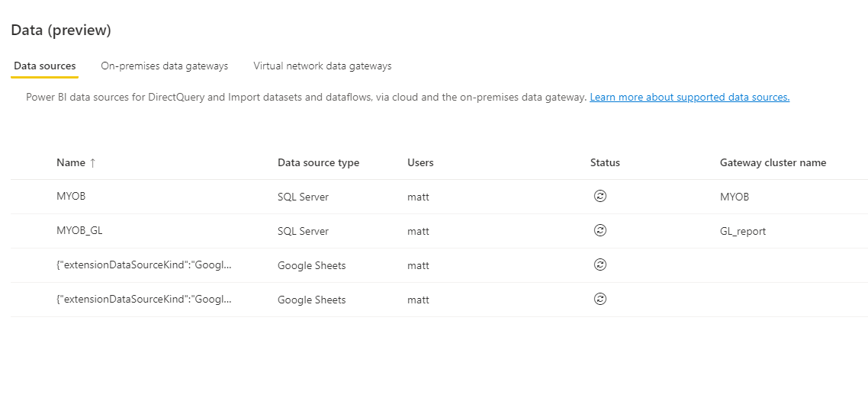Click Google Sheets type in fourth table row

[x=312, y=300]
